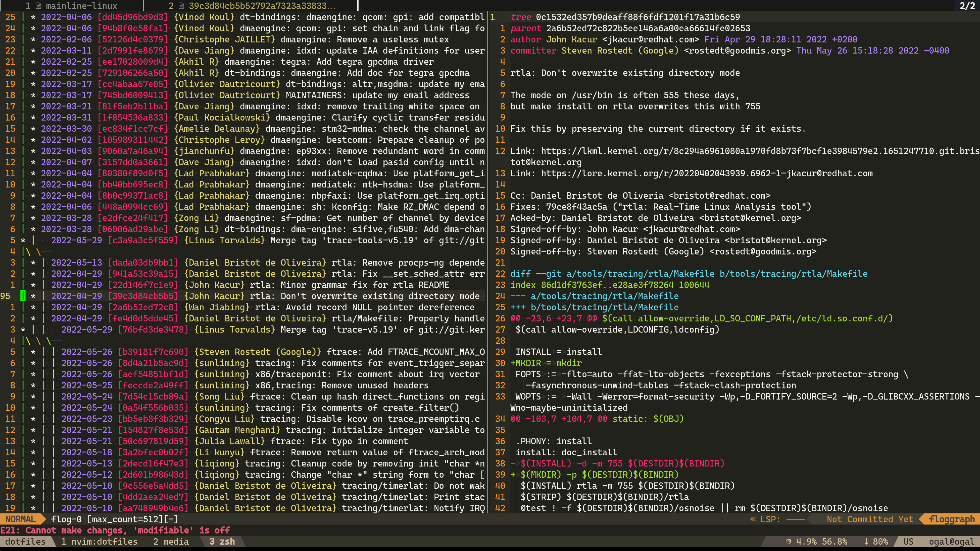Select the 39c3d84cb5b52792a7323a33833 tab

click(x=252, y=6)
